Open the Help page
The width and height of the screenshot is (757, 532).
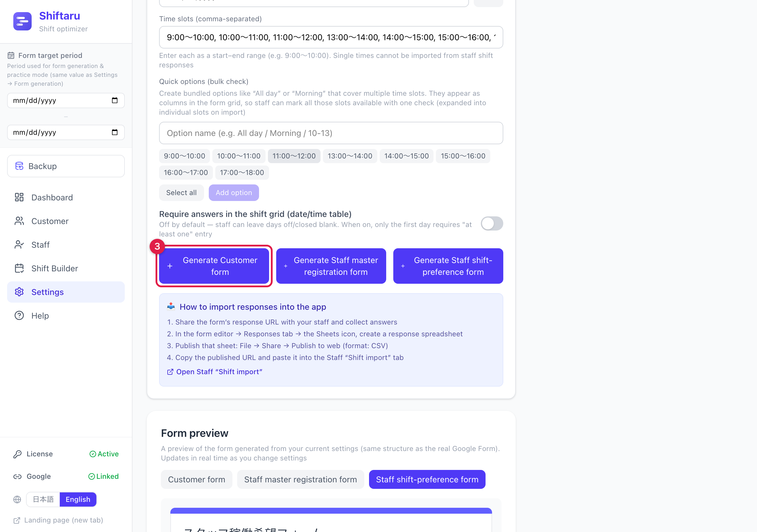coord(66,316)
